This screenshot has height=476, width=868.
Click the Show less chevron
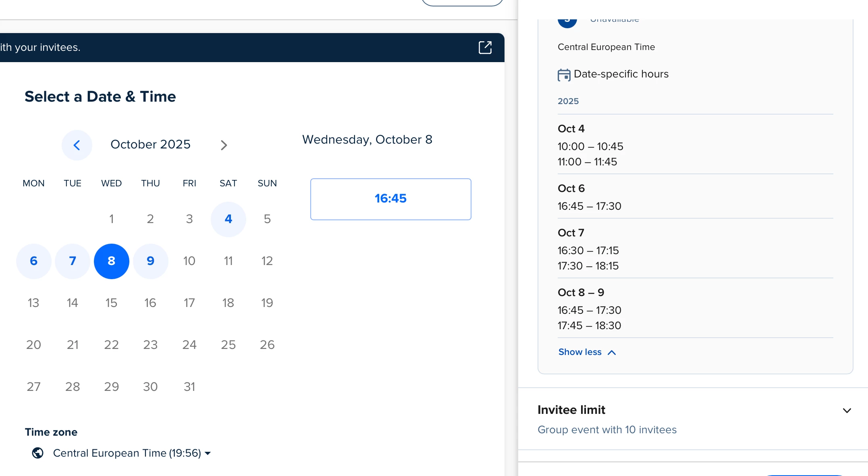pyautogui.click(x=612, y=353)
